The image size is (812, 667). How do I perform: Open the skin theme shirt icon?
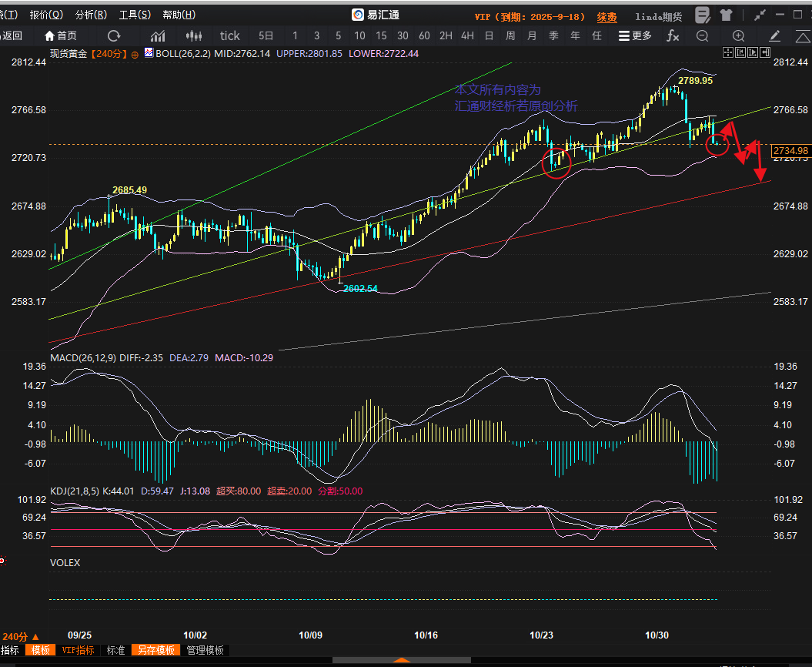pyautogui.click(x=727, y=15)
